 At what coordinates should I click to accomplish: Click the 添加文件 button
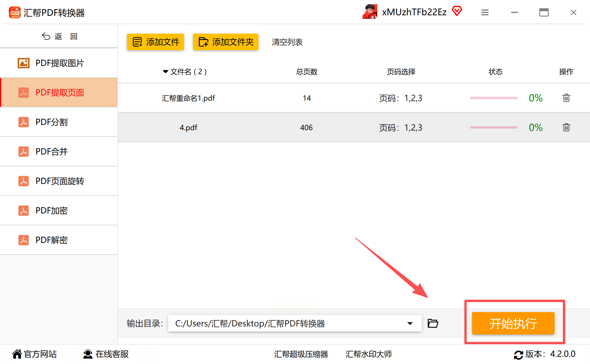pyautogui.click(x=155, y=42)
